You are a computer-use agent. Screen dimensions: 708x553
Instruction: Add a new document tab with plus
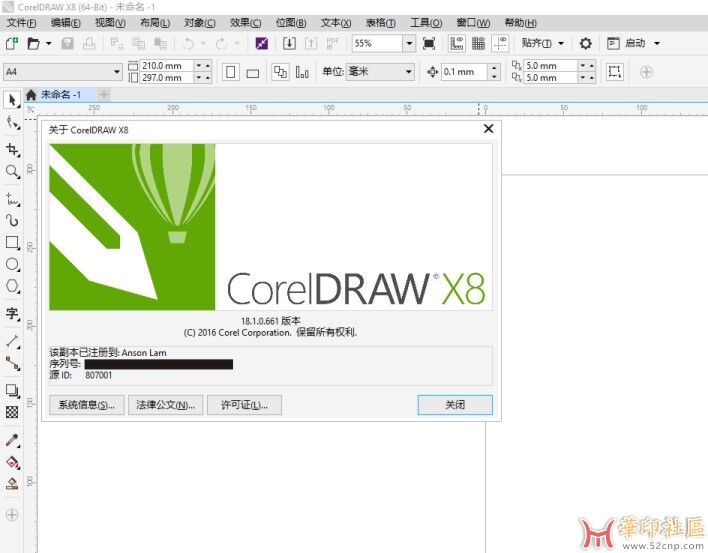point(103,94)
